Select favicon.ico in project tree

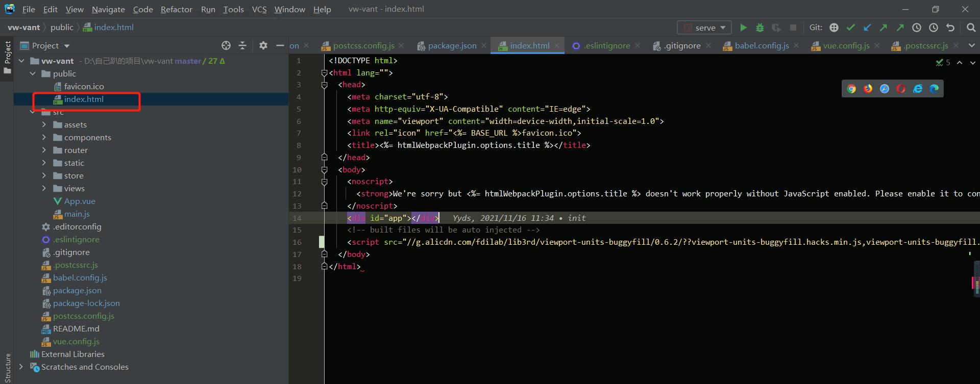point(84,86)
